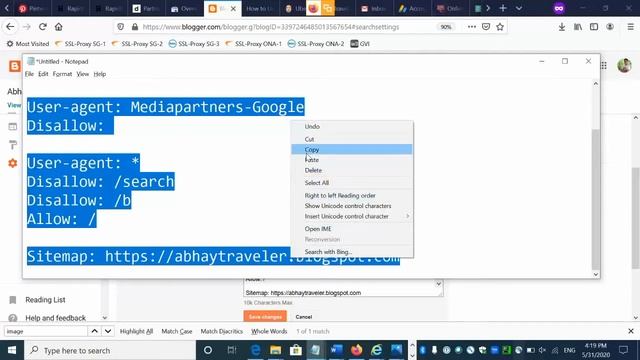Open Google apps grid icon in Blogger
This screenshot has height=360, width=640.
click(604, 66)
